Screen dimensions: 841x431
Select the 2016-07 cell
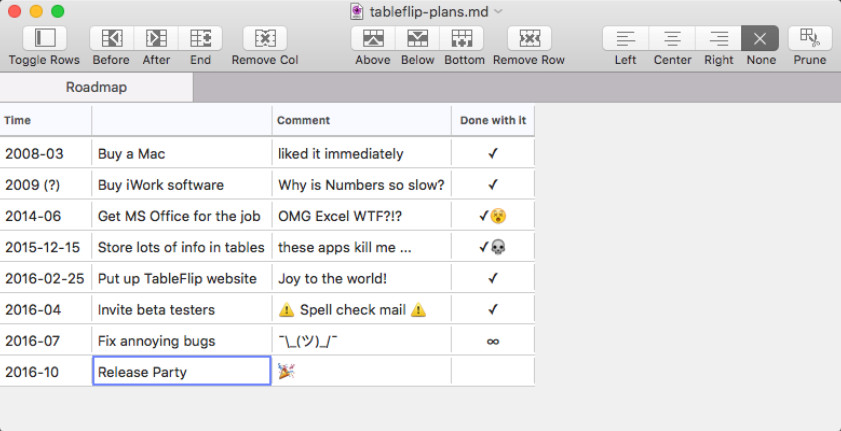(46, 340)
